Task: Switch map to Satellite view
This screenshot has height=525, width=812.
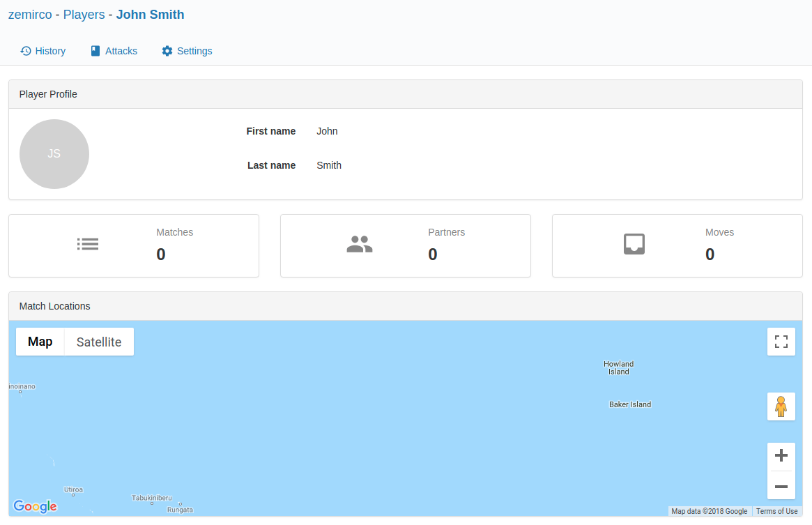Action: [x=99, y=342]
